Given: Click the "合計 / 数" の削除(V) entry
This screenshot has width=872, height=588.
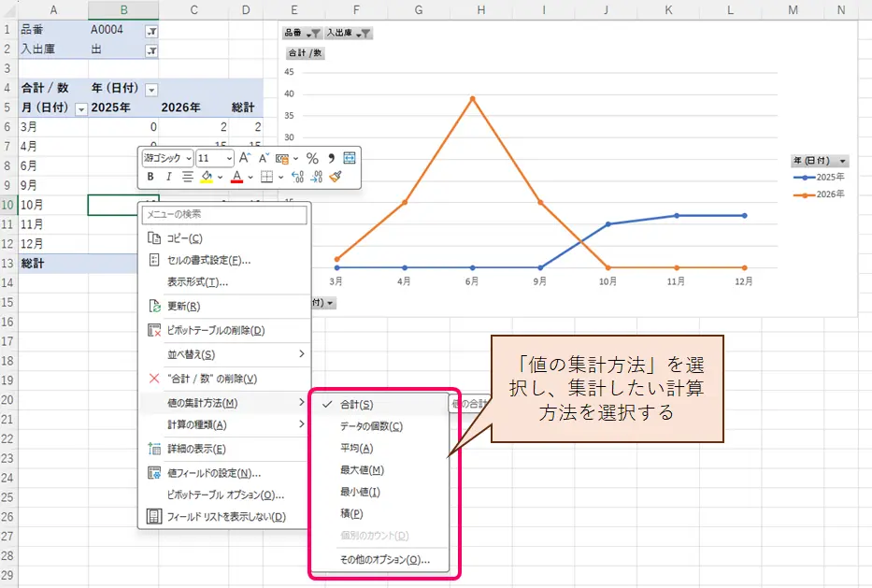Looking at the screenshot, I should coord(224,379).
